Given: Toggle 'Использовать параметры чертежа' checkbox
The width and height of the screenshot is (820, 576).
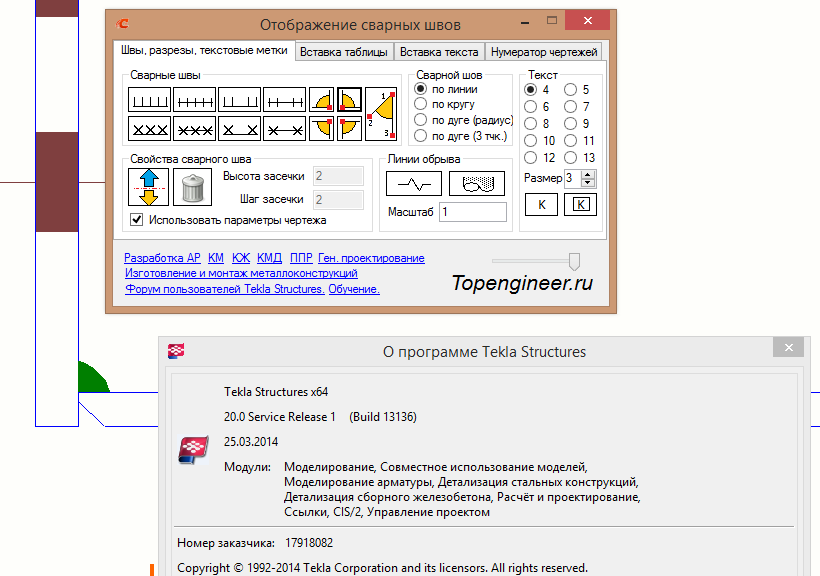Looking at the screenshot, I should [136, 220].
